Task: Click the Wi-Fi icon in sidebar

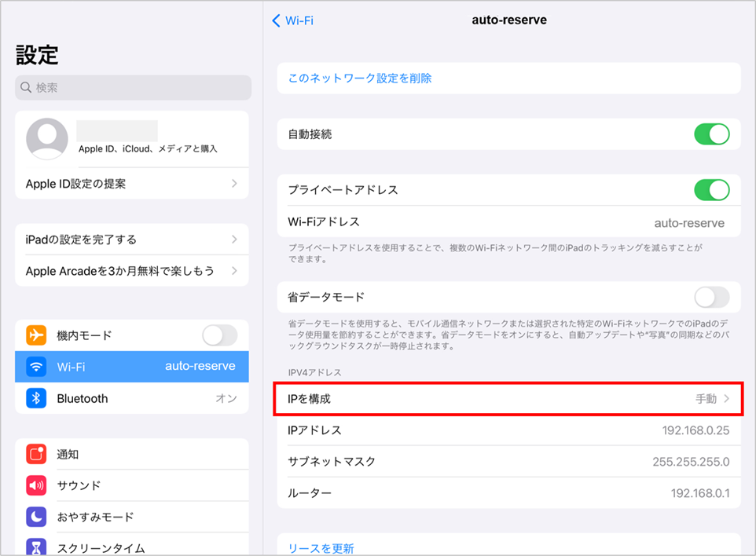Action: coord(36,367)
